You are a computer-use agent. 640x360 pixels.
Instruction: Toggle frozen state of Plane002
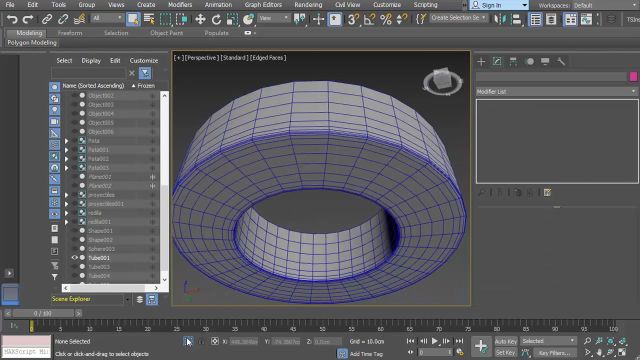pos(153,186)
